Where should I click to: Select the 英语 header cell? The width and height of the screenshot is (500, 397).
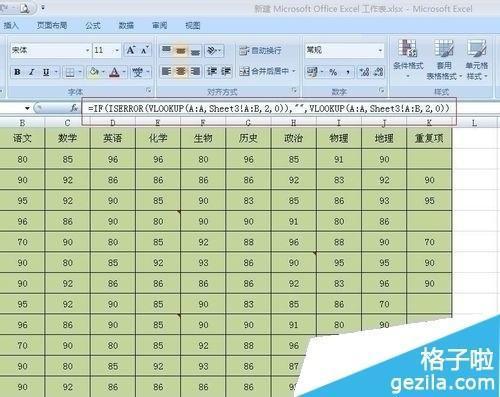click(113, 138)
